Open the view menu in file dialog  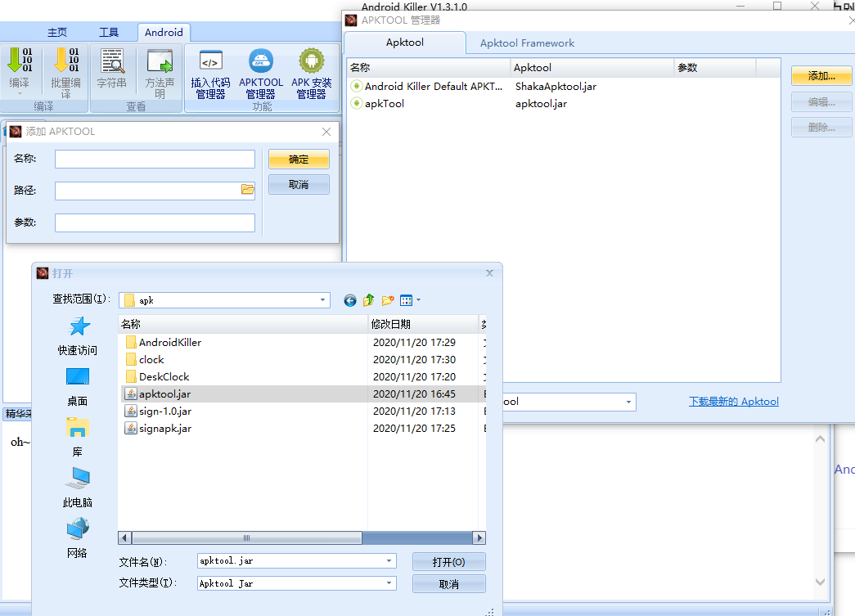click(x=410, y=300)
